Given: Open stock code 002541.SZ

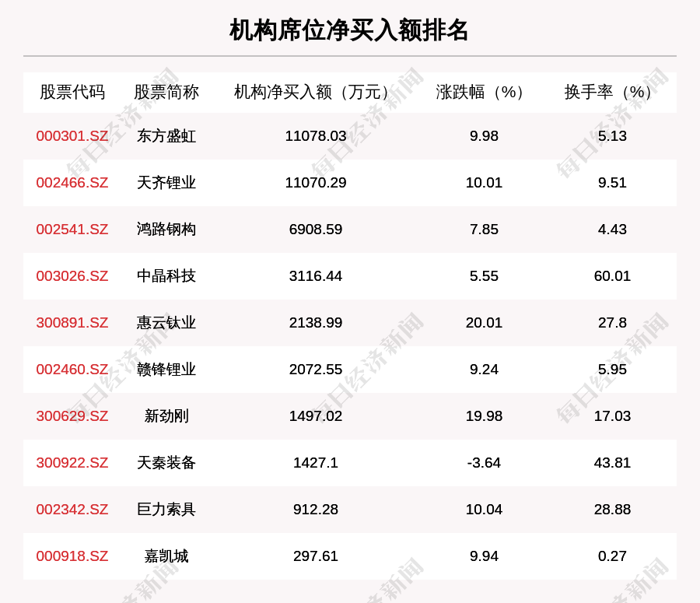Looking at the screenshot, I should tap(72, 229).
